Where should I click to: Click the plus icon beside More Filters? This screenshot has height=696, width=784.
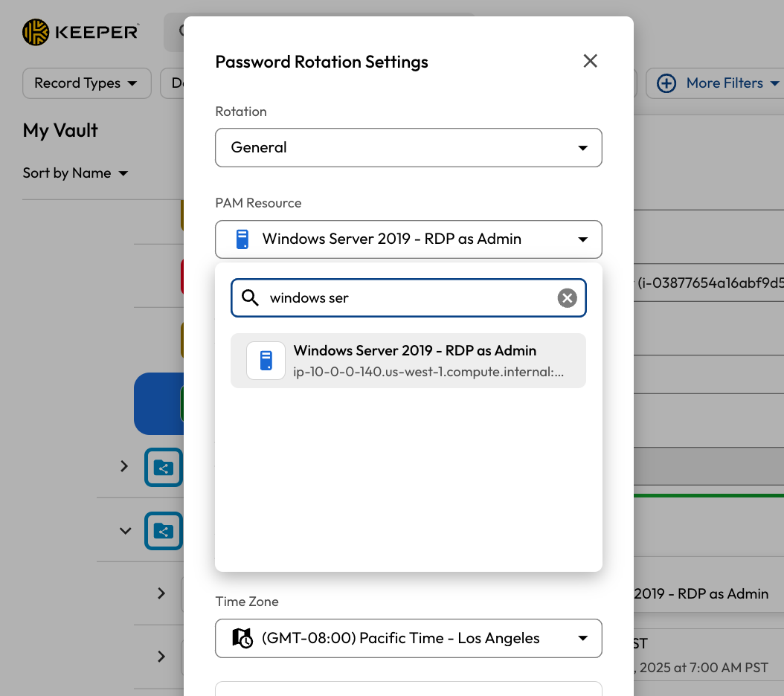click(x=666, y=83)
